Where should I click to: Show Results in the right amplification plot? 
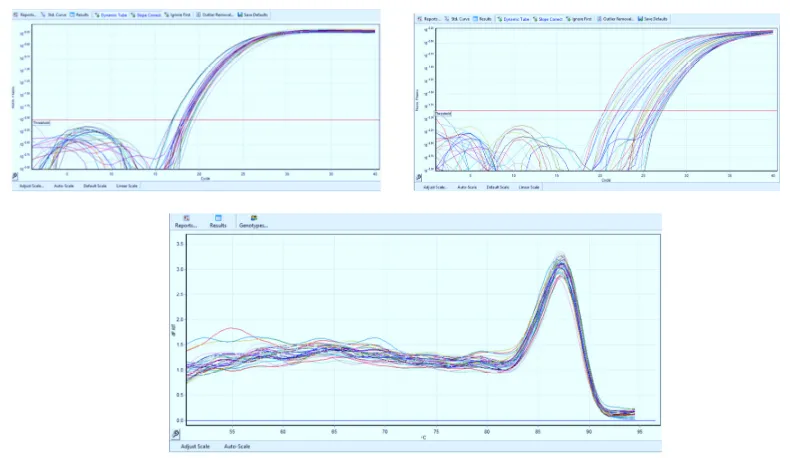(482, 19)
